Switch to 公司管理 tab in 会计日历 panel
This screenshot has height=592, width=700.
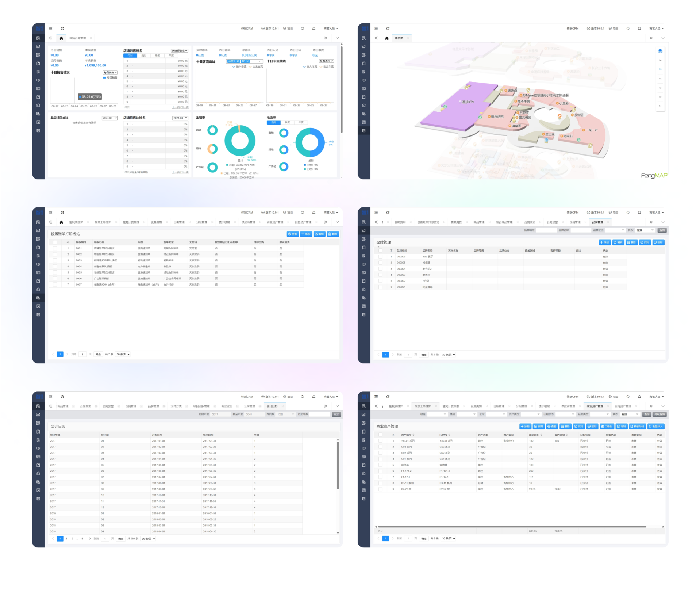point(249,406)
